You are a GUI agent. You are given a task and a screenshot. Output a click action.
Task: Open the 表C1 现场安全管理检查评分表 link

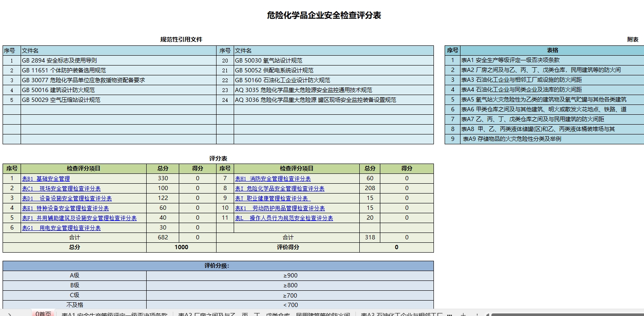[x=61, y=188]
